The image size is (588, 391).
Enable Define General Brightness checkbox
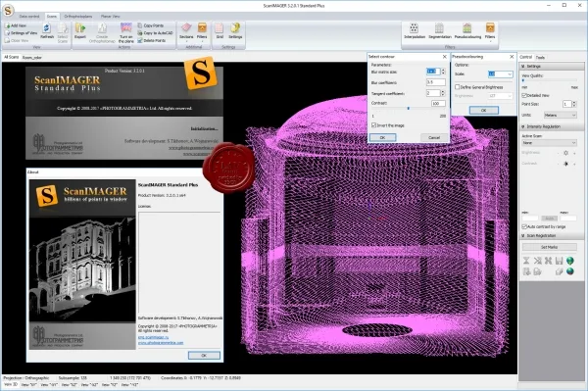pyautogui.click(x=457, y=87)
